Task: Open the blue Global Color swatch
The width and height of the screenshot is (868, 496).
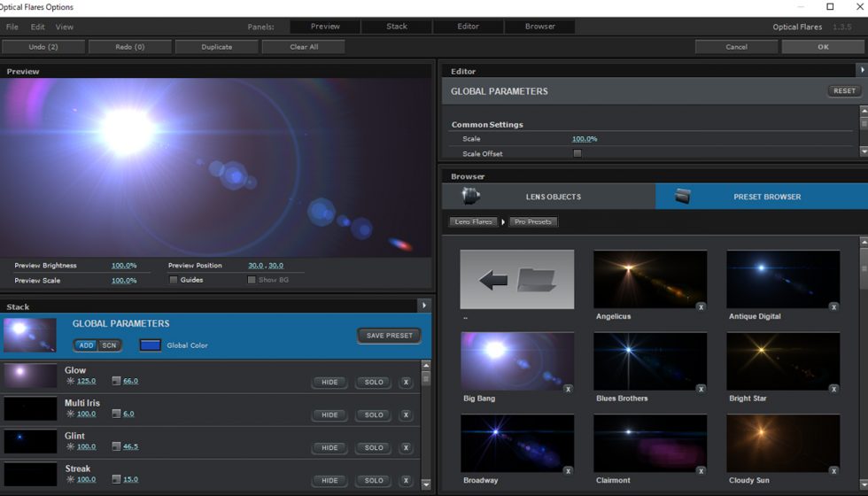Action: (x=151, y=345)
